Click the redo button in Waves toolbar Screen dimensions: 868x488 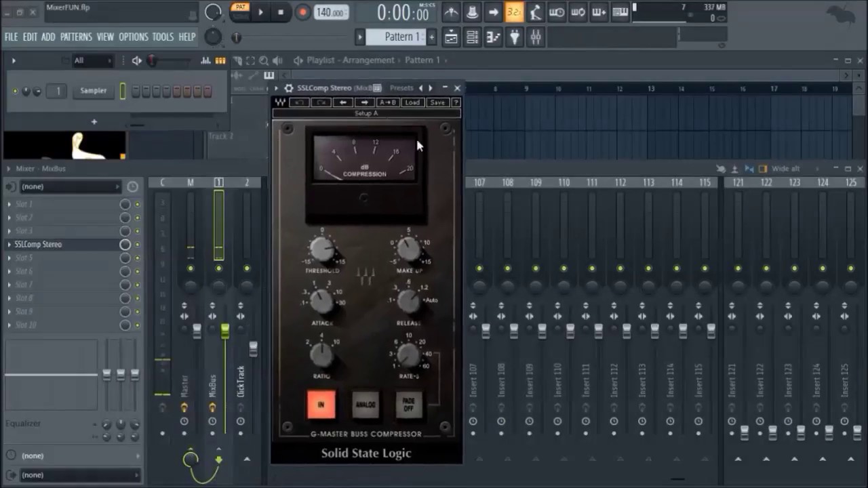click(x=321, y=102)
